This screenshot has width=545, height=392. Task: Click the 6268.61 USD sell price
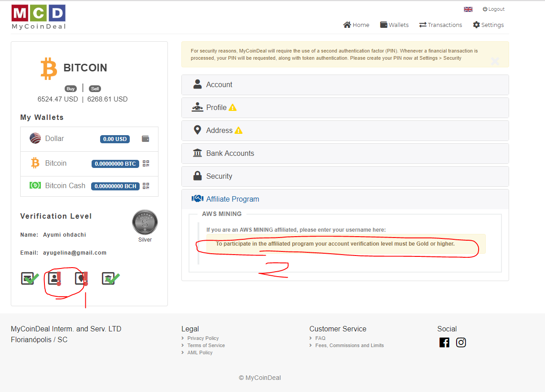tap(107, 99)
